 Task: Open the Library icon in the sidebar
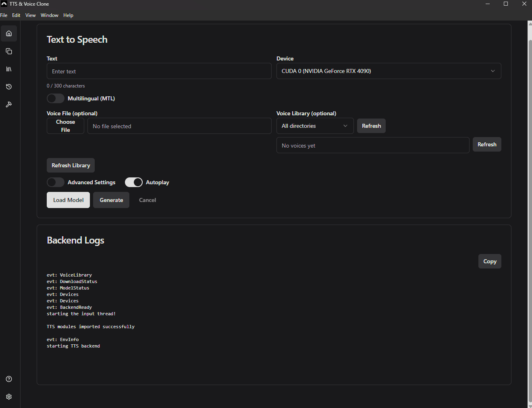8,69
